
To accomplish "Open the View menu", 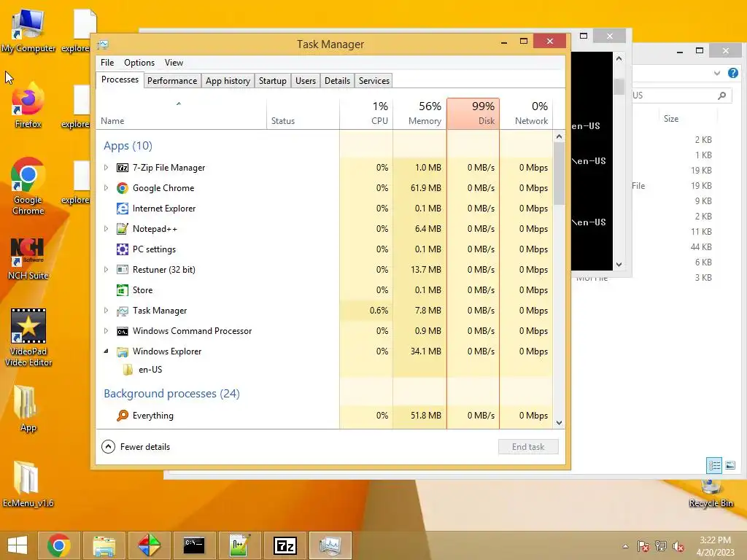I will (x=174, y=63).
